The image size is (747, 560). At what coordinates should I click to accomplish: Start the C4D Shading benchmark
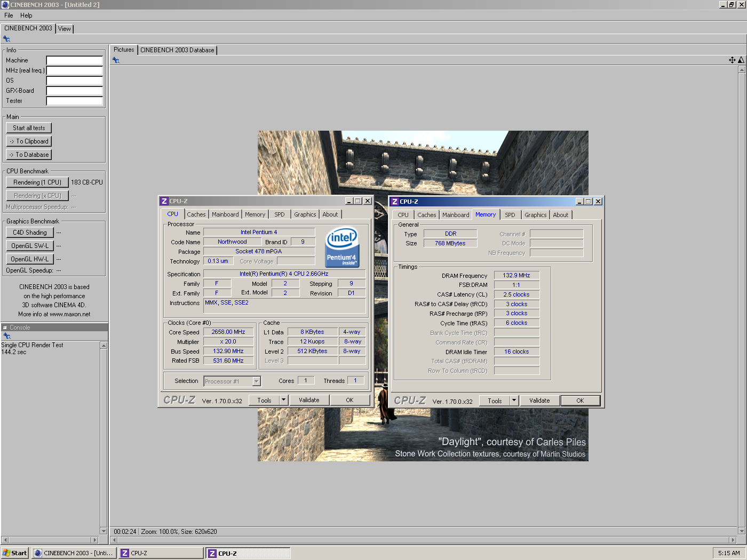30,233
